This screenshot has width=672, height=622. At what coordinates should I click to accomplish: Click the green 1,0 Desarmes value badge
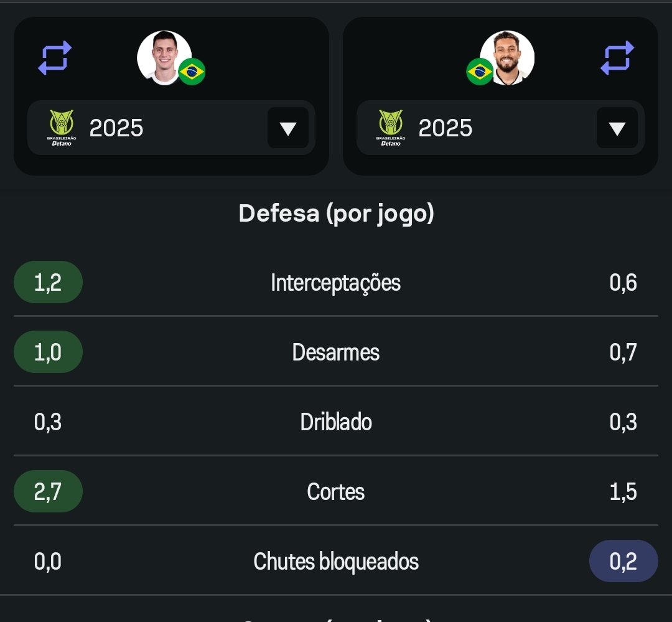[x=48, y=352]
